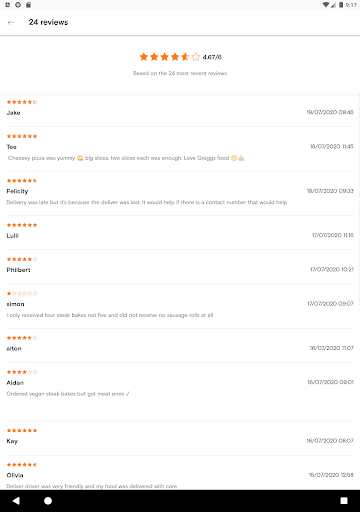Viewport: 360px width, 512px height.
Task: Tap the Wi-Fi status icon
Action: tap(326, 5)
